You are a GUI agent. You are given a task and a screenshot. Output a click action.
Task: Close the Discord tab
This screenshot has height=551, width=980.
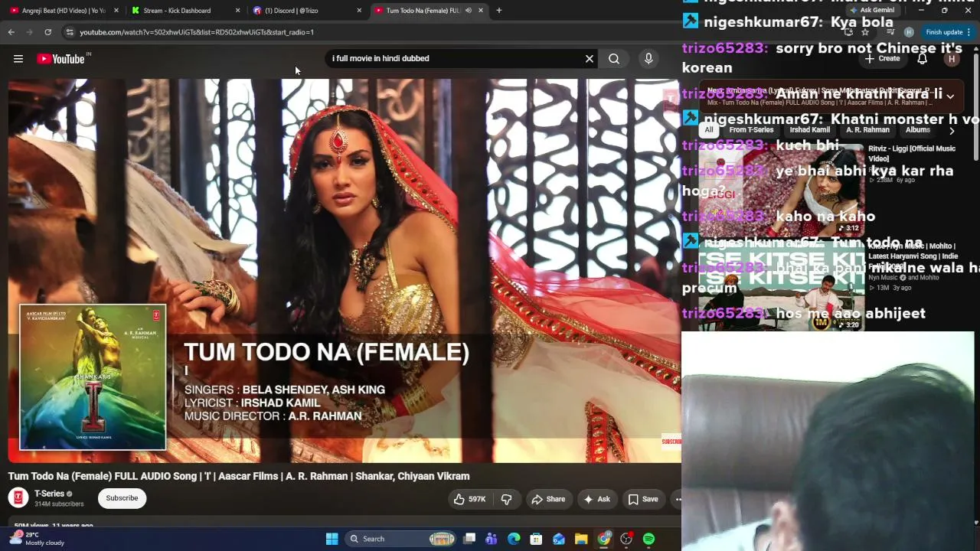[359, 11]
